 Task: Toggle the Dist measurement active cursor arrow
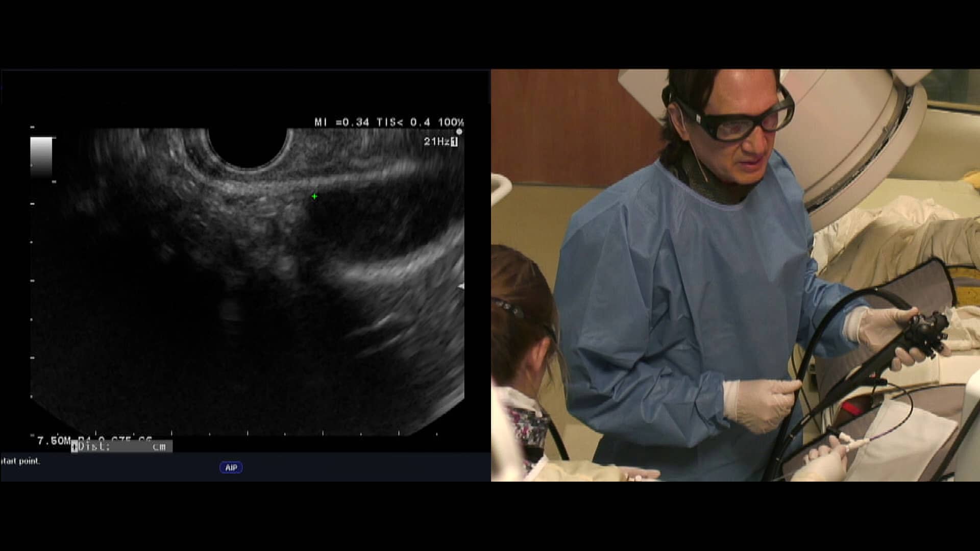pyautogui.click(x=76, y=445)
